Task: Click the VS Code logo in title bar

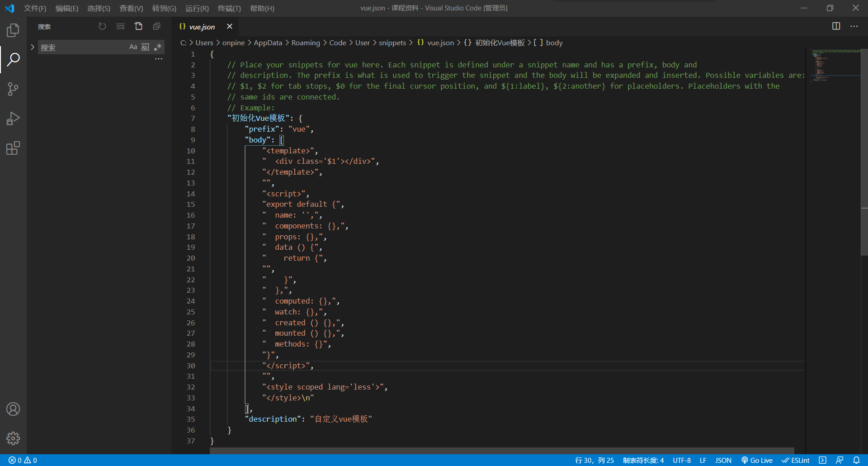Action: tap(9, 8)
